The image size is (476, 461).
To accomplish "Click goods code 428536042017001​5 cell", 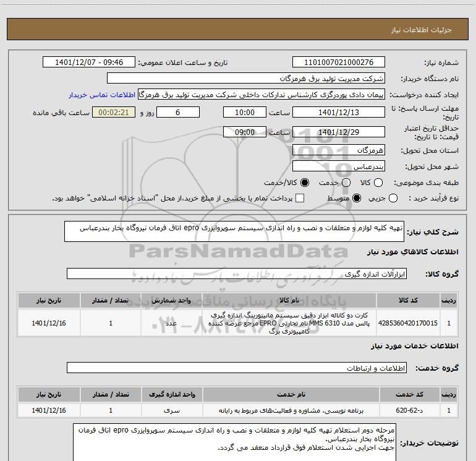I will (408, 323).
